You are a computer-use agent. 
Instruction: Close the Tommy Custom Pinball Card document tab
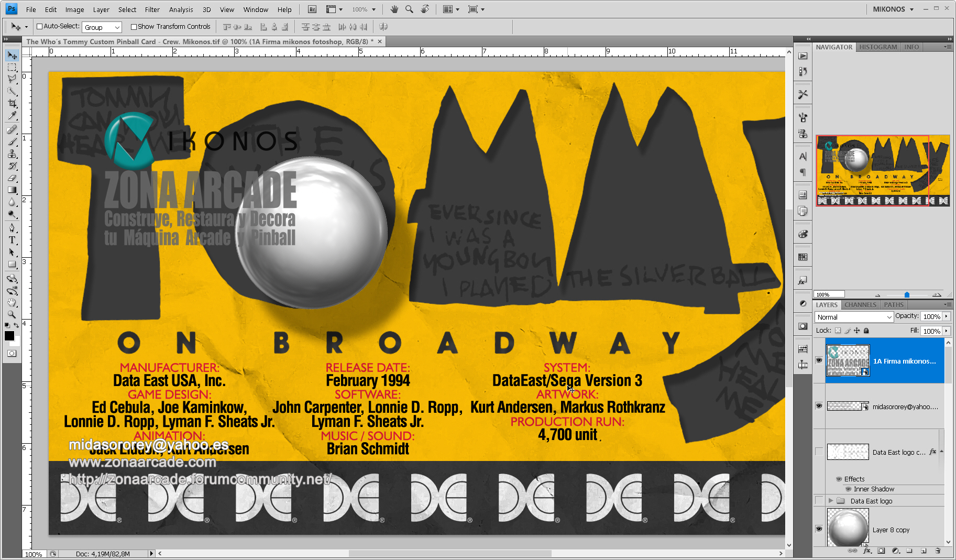pos(380,41)
